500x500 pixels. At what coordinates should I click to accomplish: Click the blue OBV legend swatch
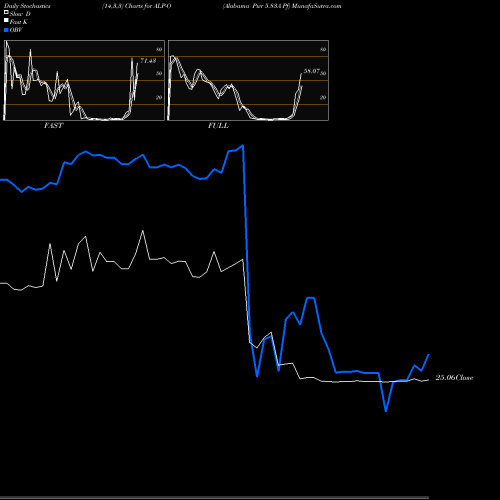pos(6,30)
